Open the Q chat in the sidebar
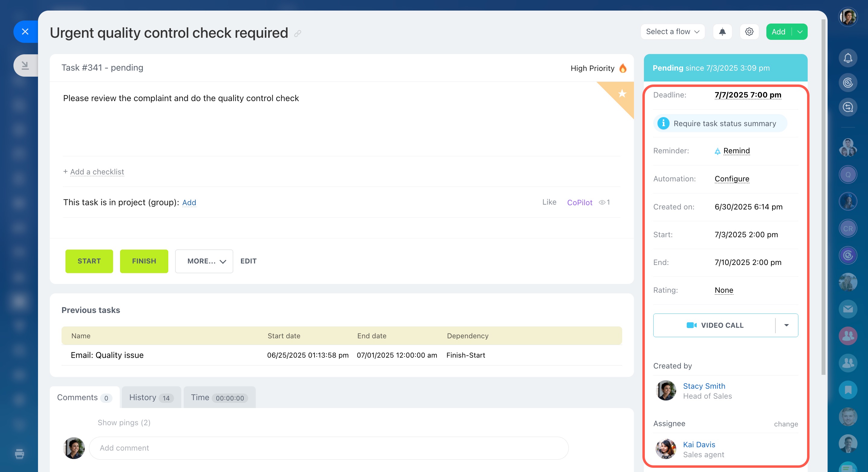The height and width of the screenshot is (472, 868). [848, 175]
